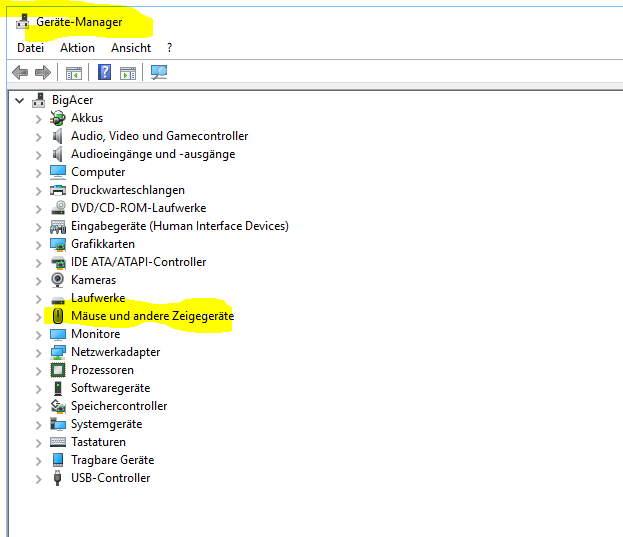Click the Monitore screen icon
This screenshot has width=623, height=537.
coord(58,334)
